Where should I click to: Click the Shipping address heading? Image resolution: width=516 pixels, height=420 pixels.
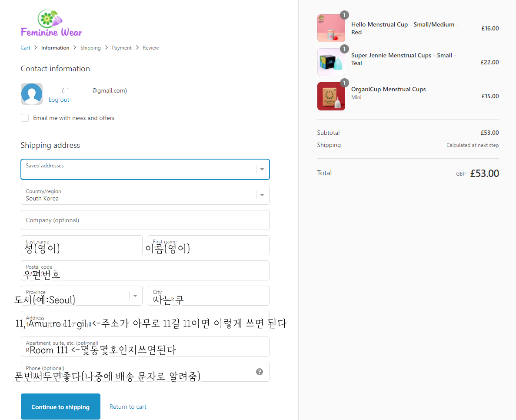50,145
